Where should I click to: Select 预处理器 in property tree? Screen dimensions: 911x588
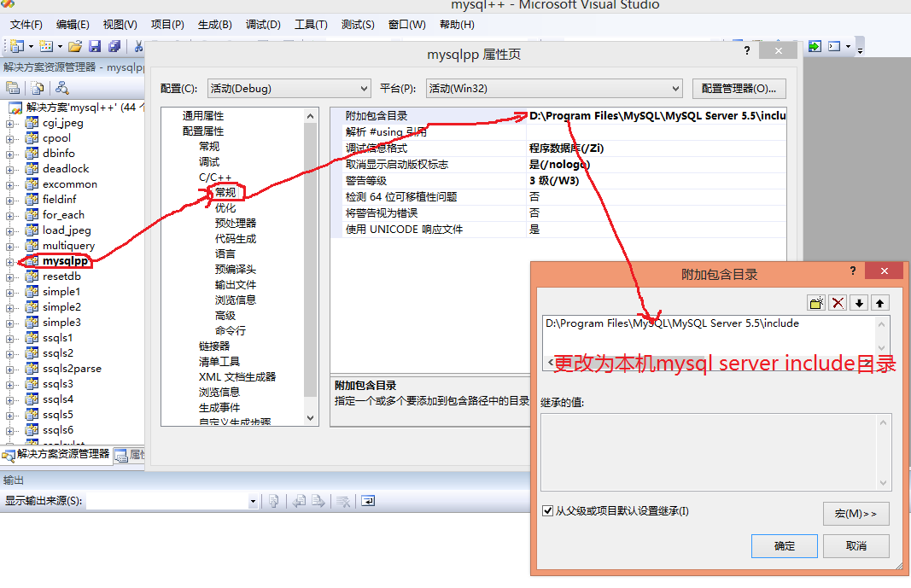coord(236,223)
